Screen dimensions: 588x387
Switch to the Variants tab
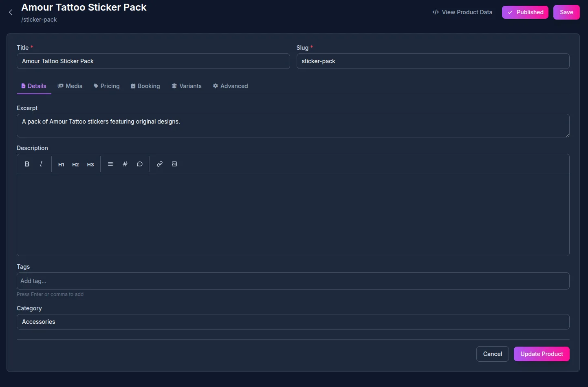(x=186, y=86)
